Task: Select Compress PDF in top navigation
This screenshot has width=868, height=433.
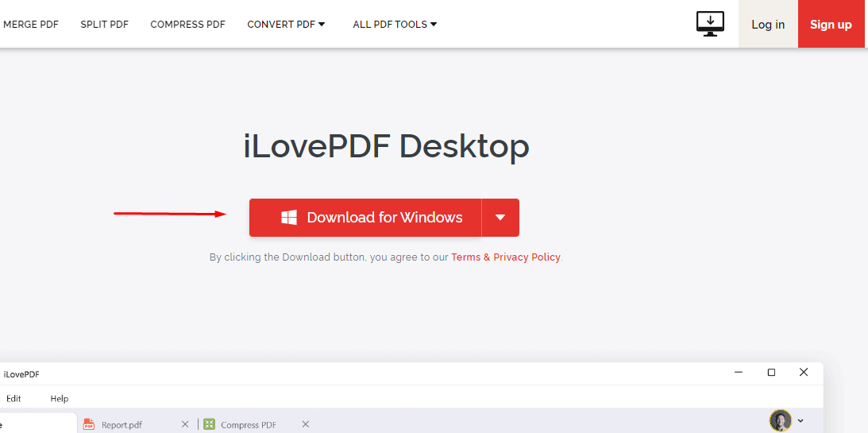Action: click(187, 25)
